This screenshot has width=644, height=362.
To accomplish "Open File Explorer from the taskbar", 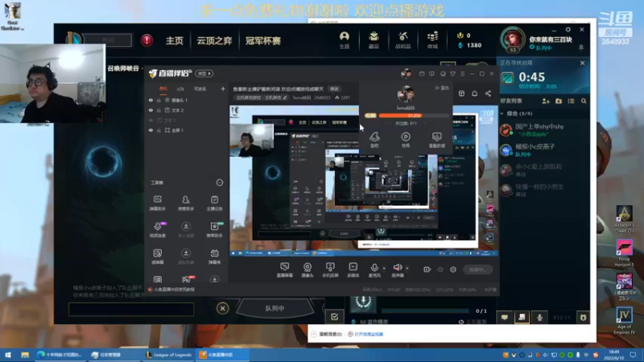I will 25,355.
